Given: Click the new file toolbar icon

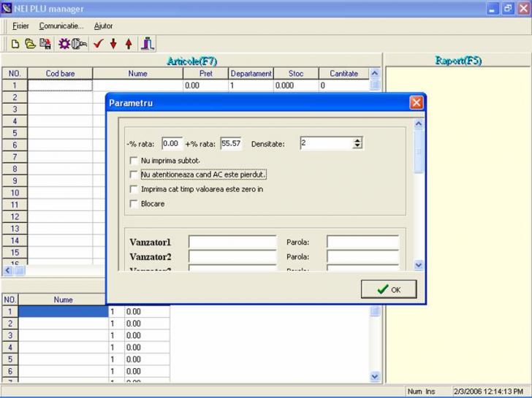Looking at the screenshot, I should [15, 44].
